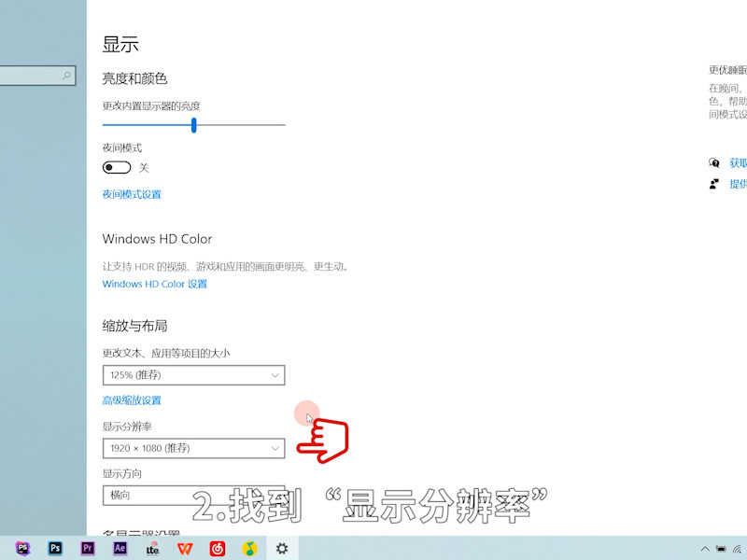Launch Premiere Pro from the taskbar

point(88,549)
